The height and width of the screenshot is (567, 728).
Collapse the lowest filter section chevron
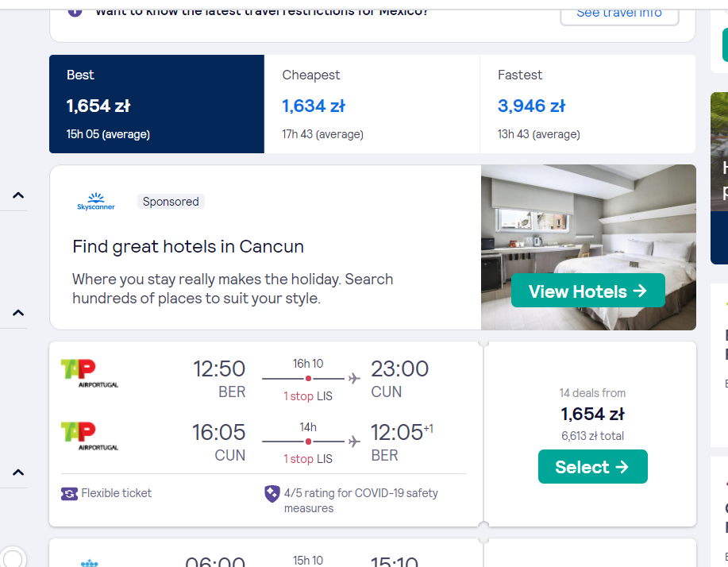pyautogui.click(x=18, y=472)
